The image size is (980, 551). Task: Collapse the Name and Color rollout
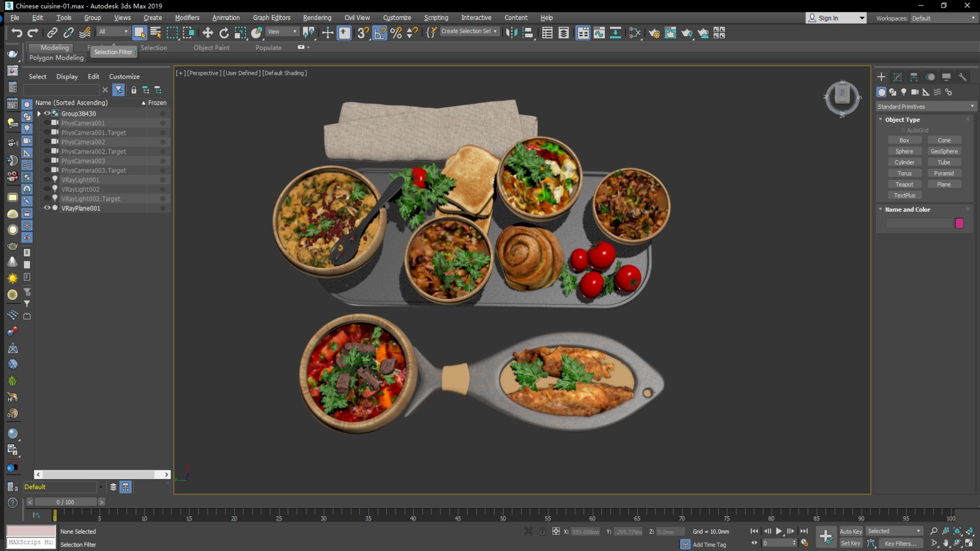907,209
